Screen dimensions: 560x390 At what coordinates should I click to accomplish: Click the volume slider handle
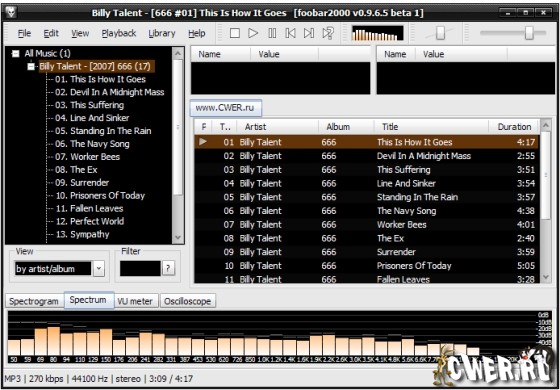pos(440,33)
